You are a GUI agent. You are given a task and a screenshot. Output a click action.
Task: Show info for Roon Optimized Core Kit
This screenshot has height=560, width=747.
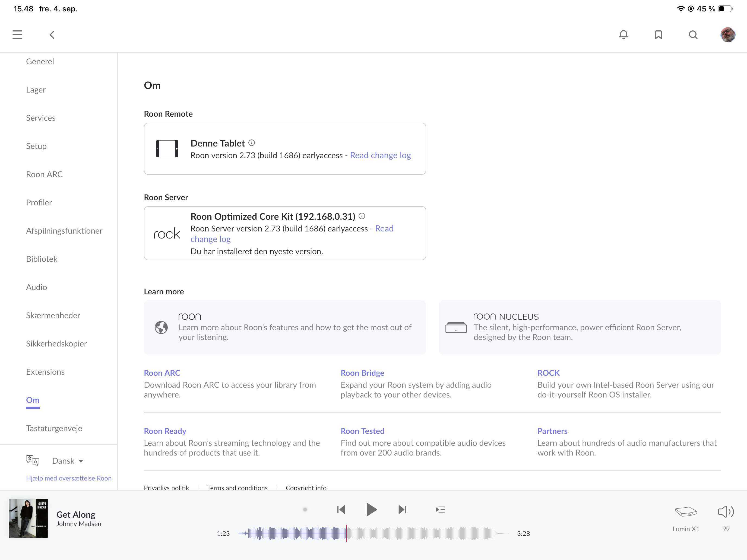pyautogui.click(x=362, y=216)
